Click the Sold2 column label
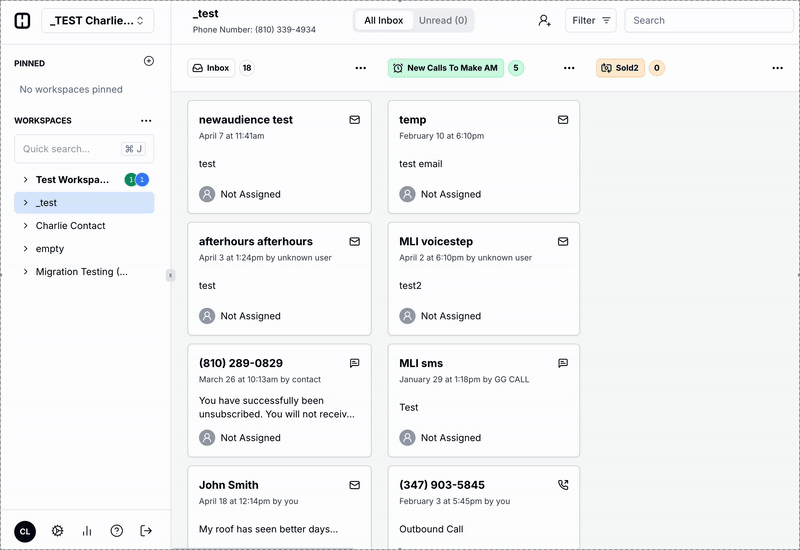 [x=620, y=68]
